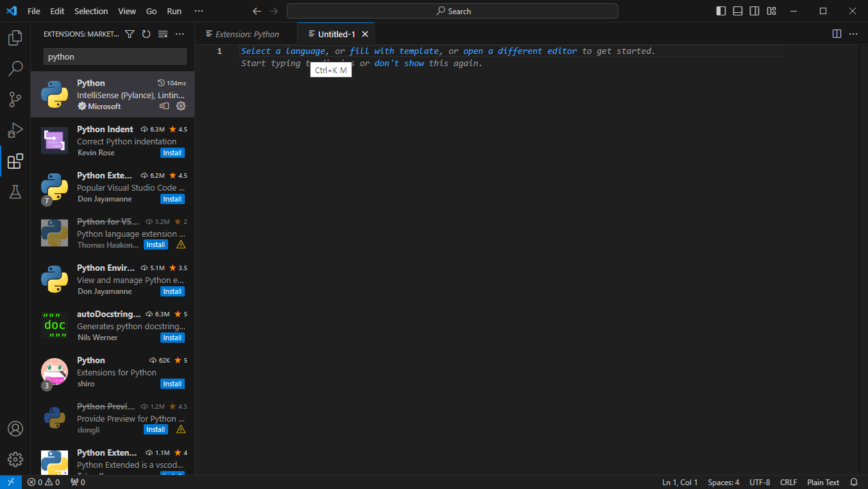Click the ports forwarded status item

[x=78, y=482]
